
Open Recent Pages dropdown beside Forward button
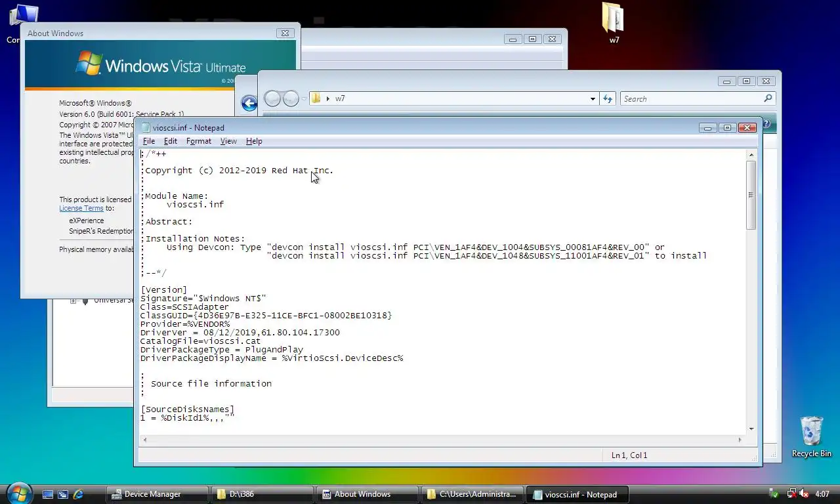[304, 99]
